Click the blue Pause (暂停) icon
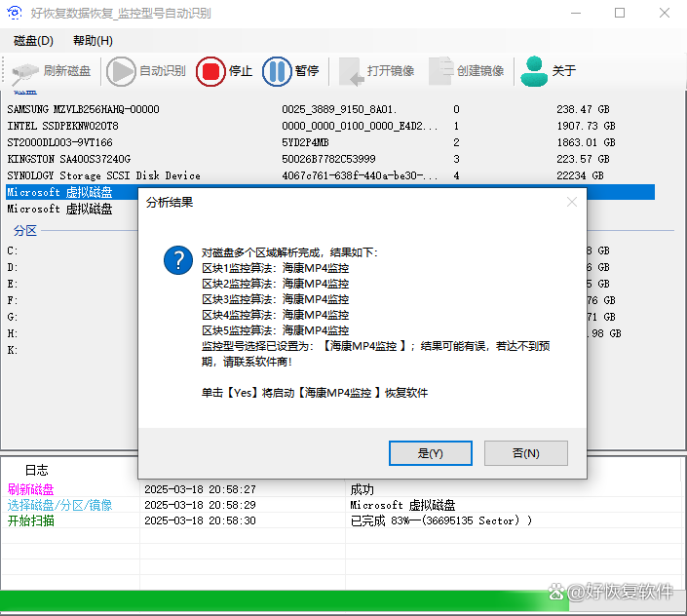This screenshot has width=687, height=616. pyautogui.click(x=277, y=71)
